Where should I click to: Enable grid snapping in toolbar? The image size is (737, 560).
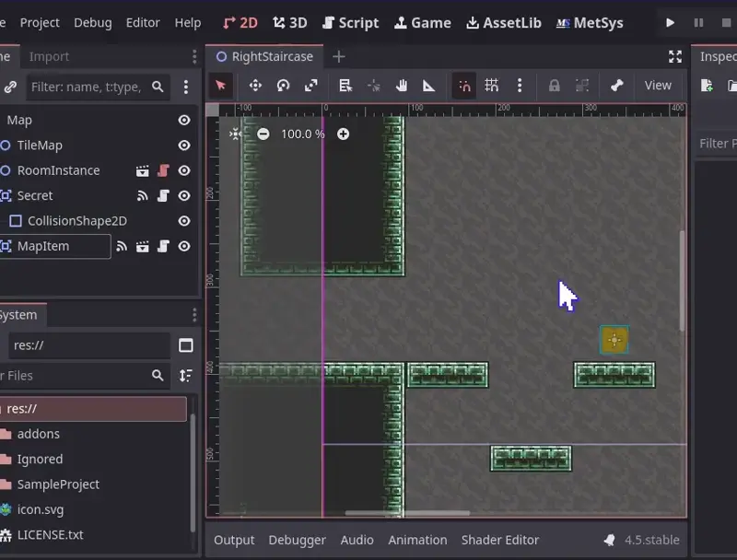click(x=492, y=86)
